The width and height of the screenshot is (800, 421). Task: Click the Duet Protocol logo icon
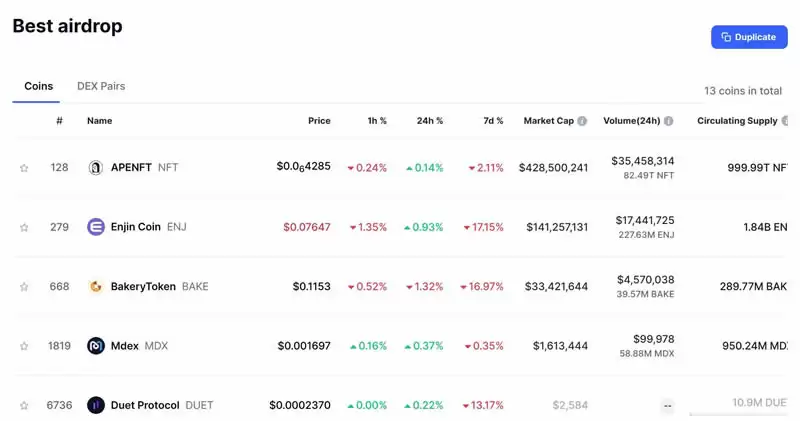point(96,405)
